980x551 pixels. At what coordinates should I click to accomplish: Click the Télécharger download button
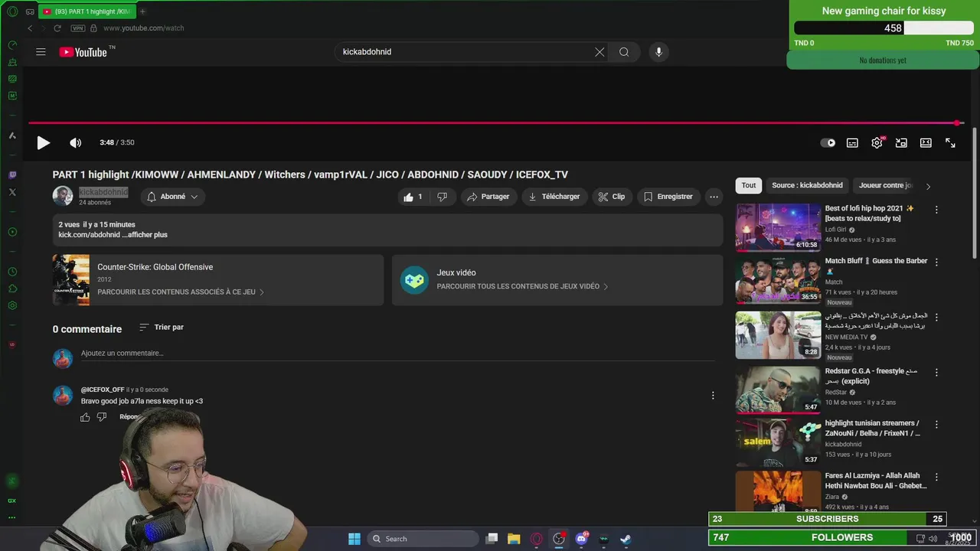coord(554,197)
